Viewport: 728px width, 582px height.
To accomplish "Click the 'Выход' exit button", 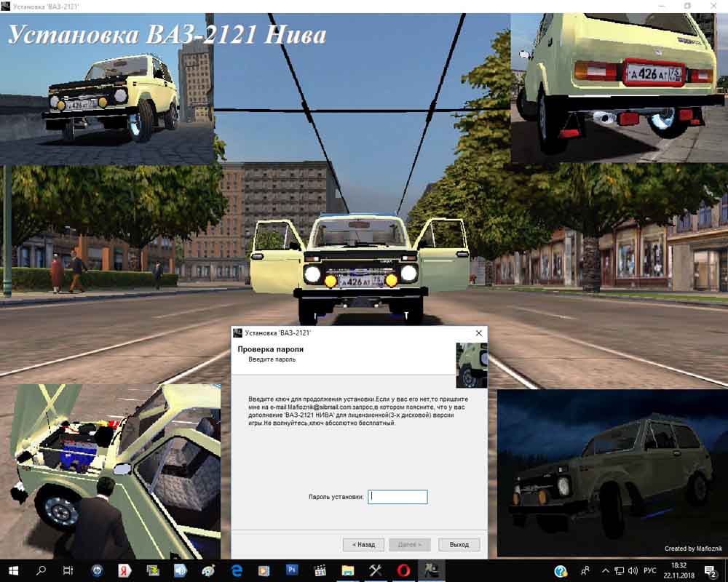I will [x=459, y=544].
